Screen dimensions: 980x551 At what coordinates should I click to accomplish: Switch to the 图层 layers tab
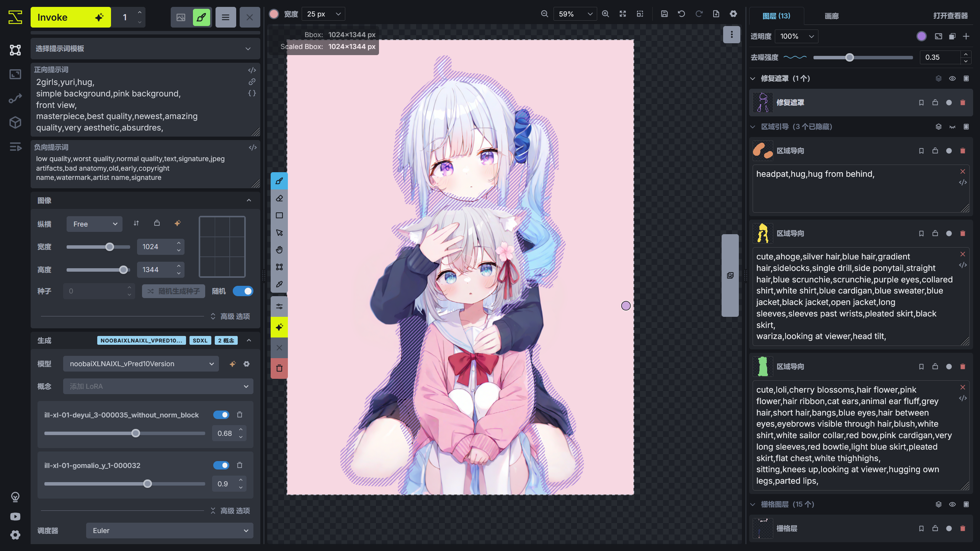(777, 16)
